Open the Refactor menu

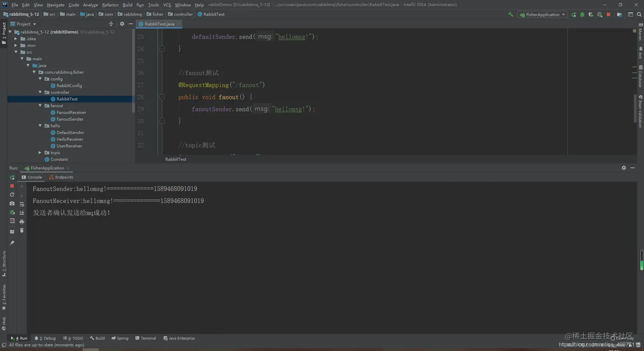110,5
